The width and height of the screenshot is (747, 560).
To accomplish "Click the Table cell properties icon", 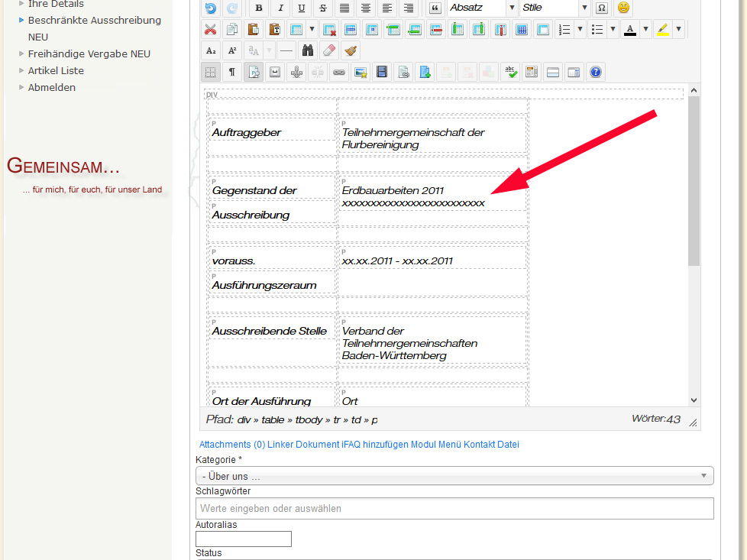I will pyautogui.click(x=372, y=30).
